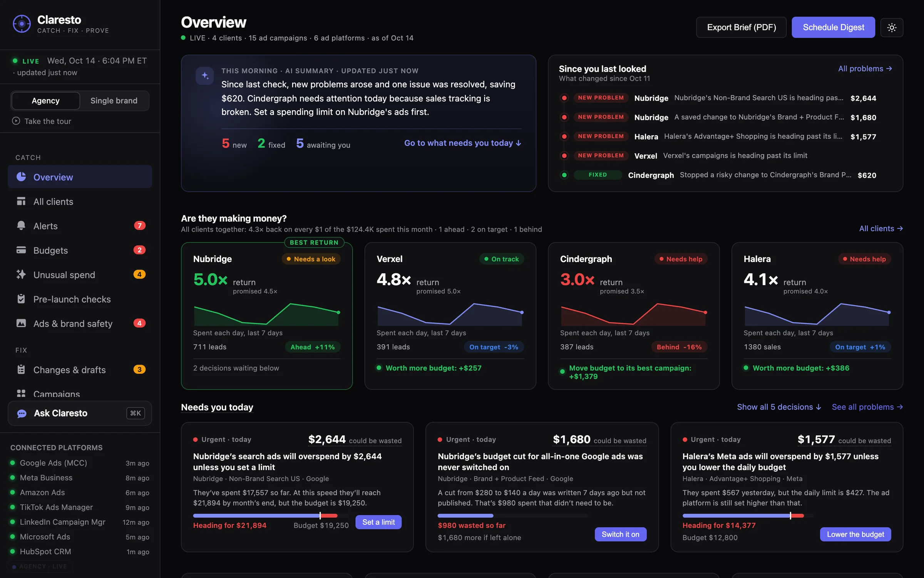The width and height of the screenshot is (924, 578).
Task: Jump to what needs you today
Action: [463, 143]
